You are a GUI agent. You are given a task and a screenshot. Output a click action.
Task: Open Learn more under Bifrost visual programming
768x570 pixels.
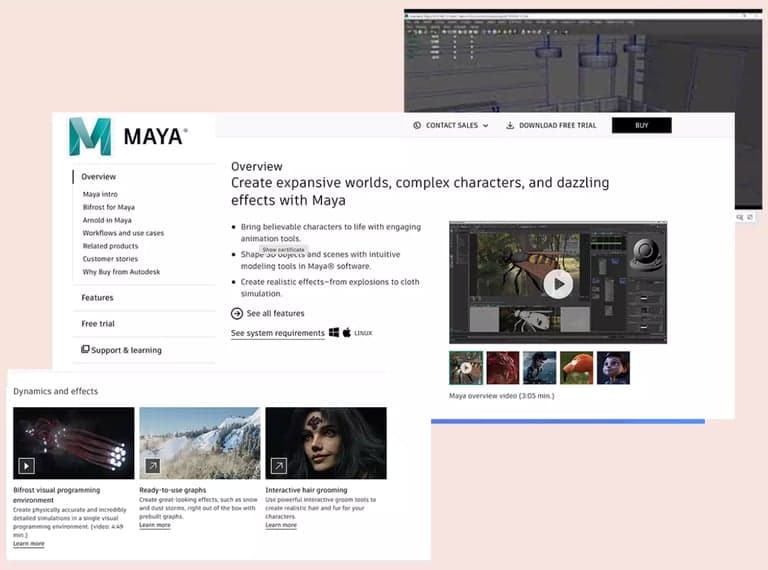coord(28,544)
